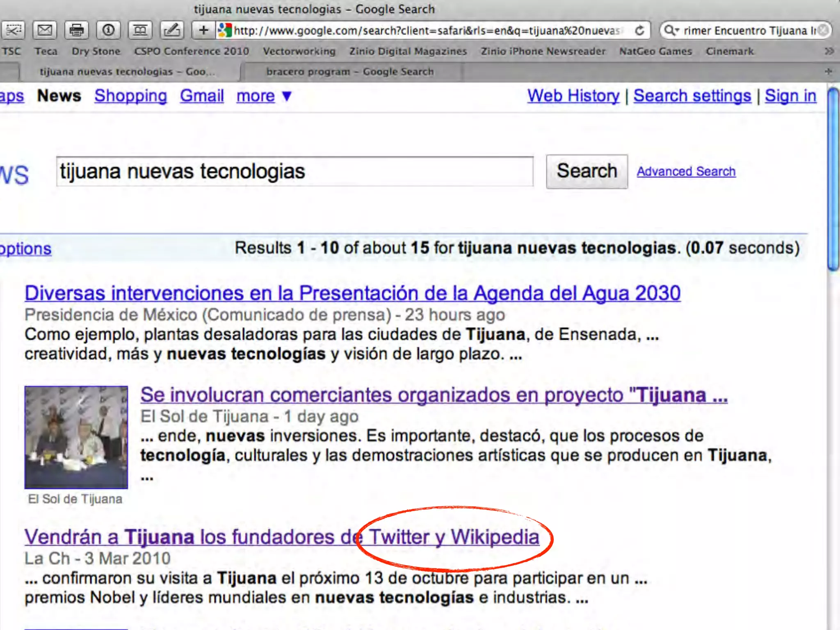The height and width of the screenshot is (630, 840).
Task: Click the page vertical scrollbar thumb
Action: point(833,179)
